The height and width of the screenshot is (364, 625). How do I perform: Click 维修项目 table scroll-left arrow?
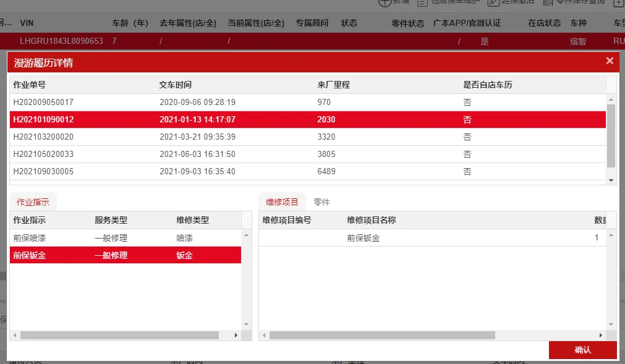pyautogui.click(x=264, y=336)
